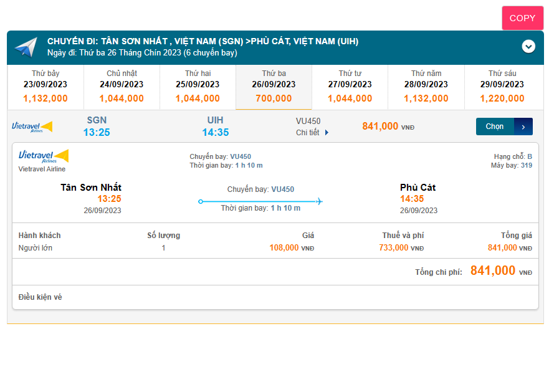Switch to Thứ sáu 29/09/2023 date tab
The image size is (549, 392).
coord(502,86)
